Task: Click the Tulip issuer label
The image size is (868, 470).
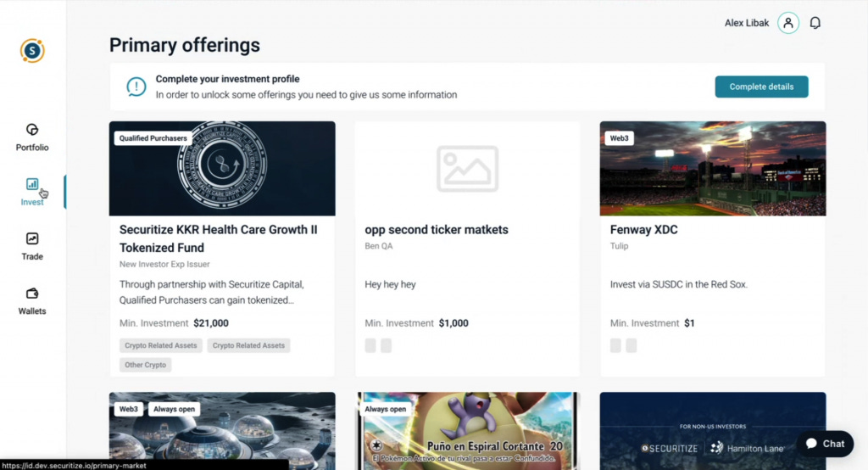Action: [619, 246]
